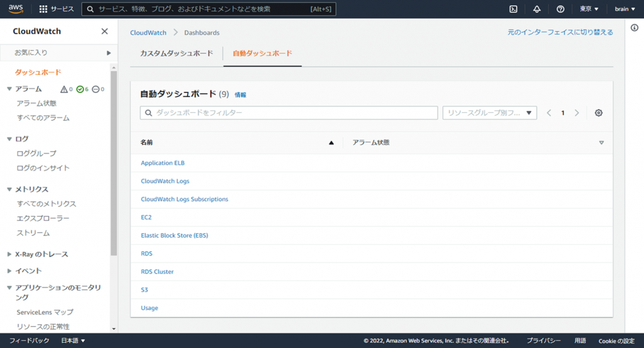This screenshot has width=644, height=348.
Task: Click the サービス menu label
Action: tap(62, 9)
